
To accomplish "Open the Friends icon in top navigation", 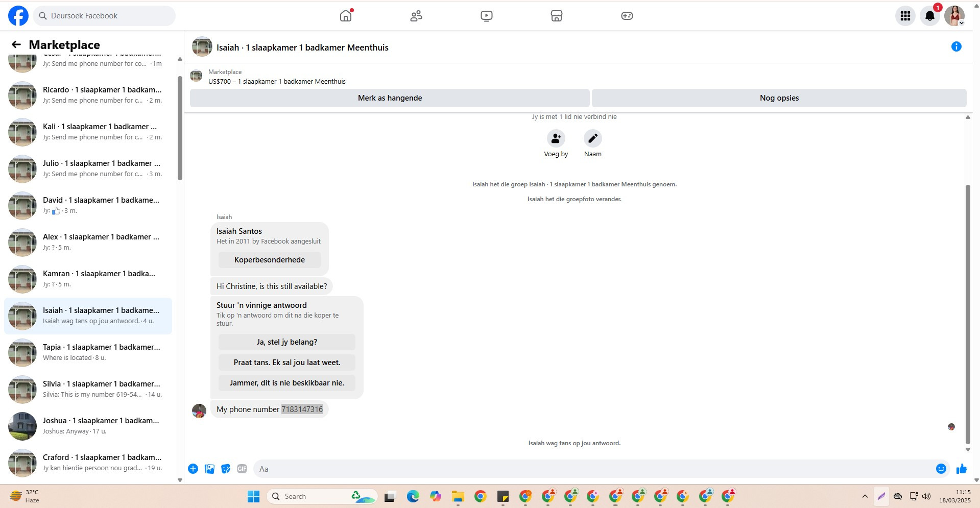I will [x=416, y=16].
